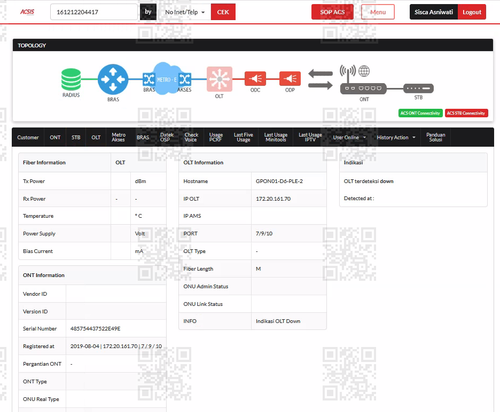This screenshot has height=412, width=500.
Task: Click the ACS ONT Connectivity badge
Action: click(x=420, y=113)
